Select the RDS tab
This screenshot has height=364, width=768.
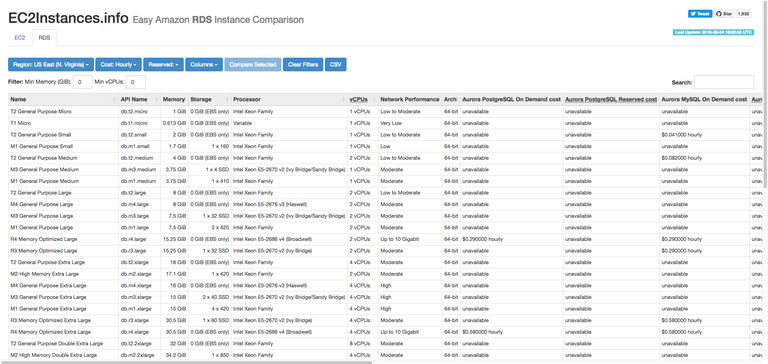click(44, 37)
